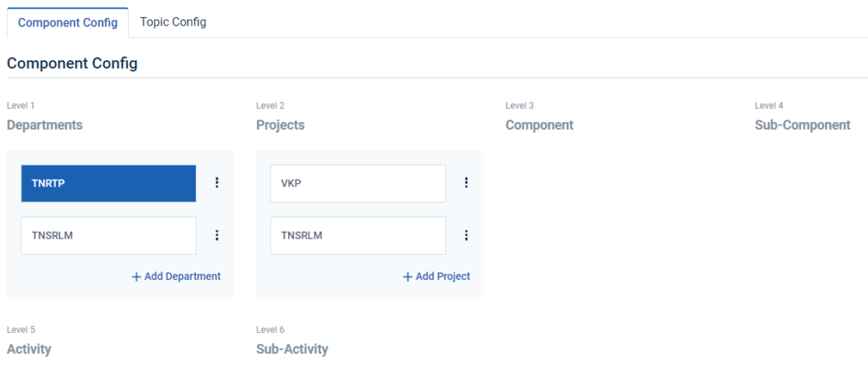The height and width of the screenshot is (376, 868).
Task: Switch to the Topic Config tab
Action: pos(173,22)
